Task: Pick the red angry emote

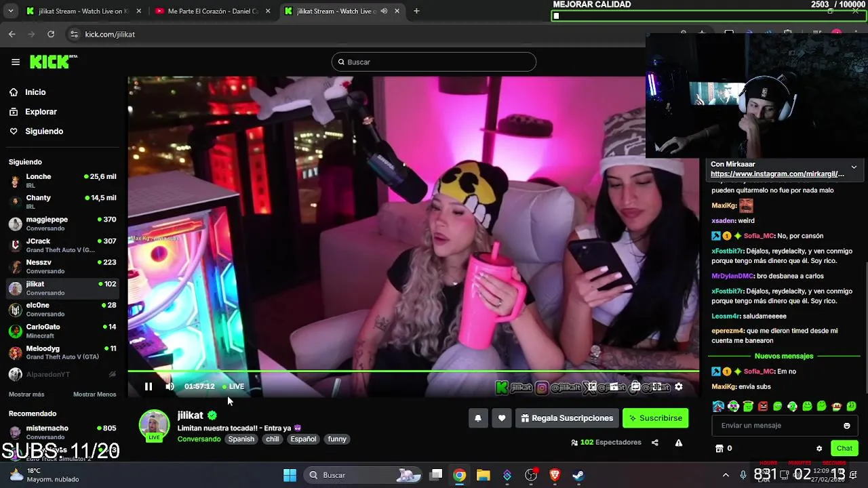Action: (763, 406)
